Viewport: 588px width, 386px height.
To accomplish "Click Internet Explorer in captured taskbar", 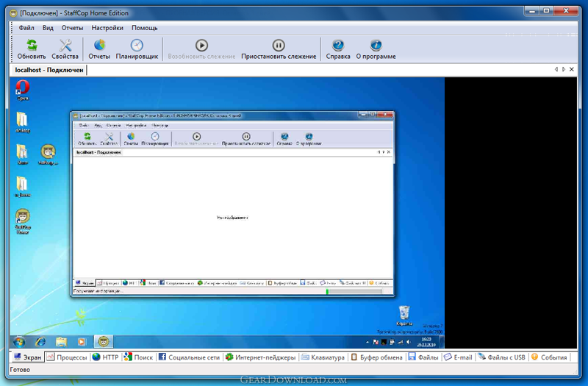I will click(40, 342).
